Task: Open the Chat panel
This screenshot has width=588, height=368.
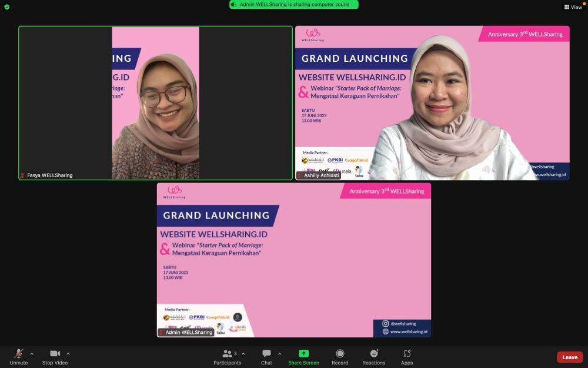Action: 266,357
